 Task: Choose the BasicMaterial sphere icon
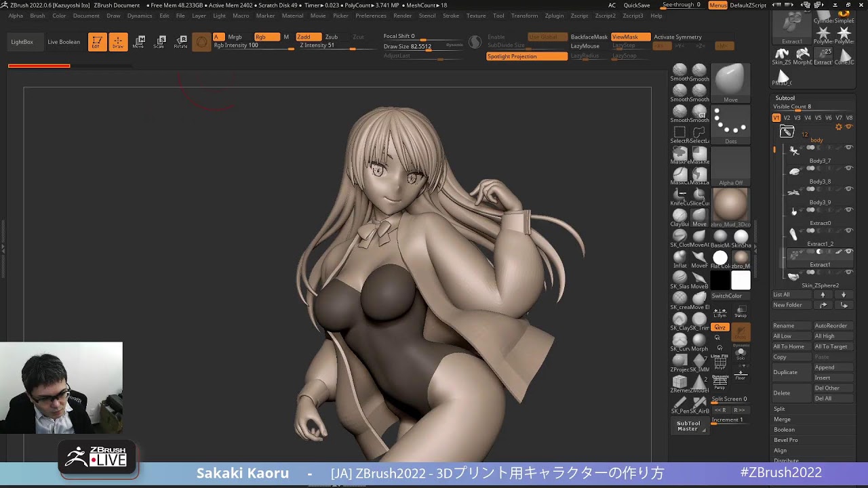pyautogui.click(x=720, y=237)
